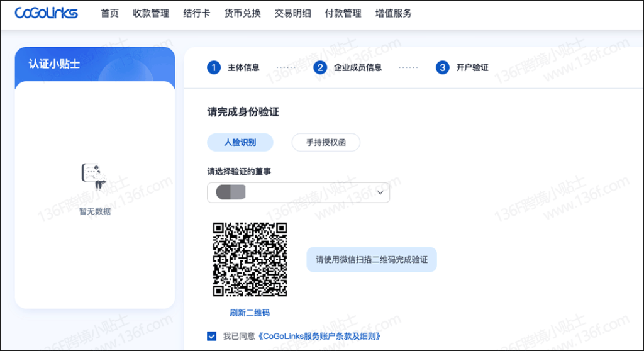
Task: Refresh the QR code via 刷新二维码
Action: click(x=250, y=313)
